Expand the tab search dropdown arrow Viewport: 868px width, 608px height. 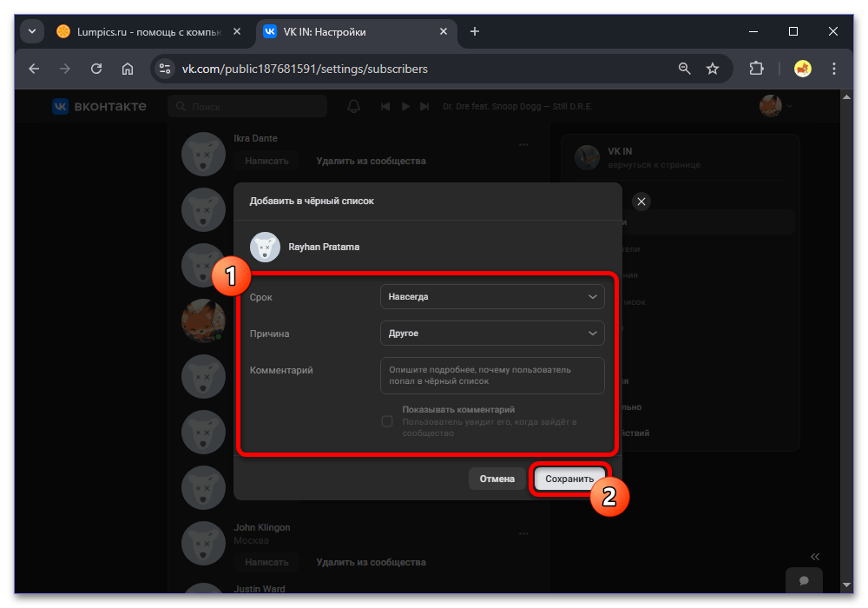(x=32, y=31)
